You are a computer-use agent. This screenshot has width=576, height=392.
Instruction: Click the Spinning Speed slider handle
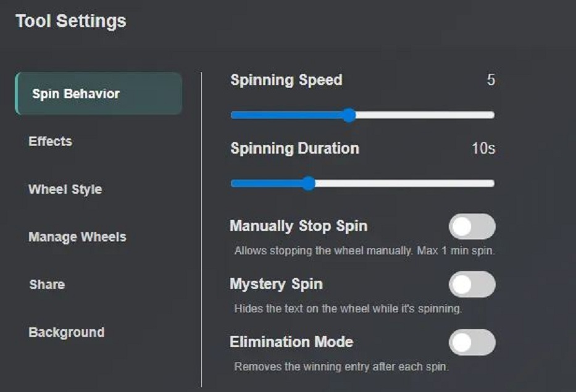(x=349, y=115)
